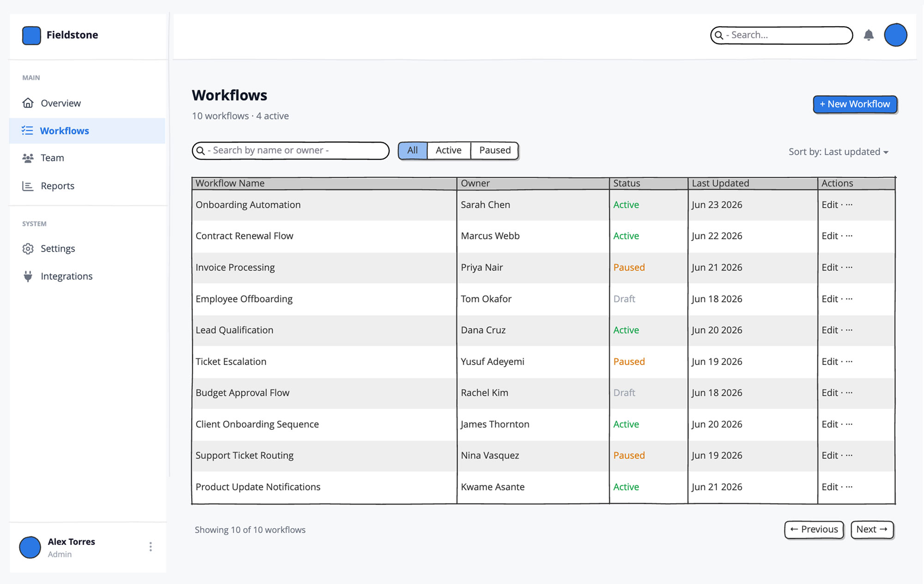
Task: Focus the global Search field
Action: [x=782, y=35]
